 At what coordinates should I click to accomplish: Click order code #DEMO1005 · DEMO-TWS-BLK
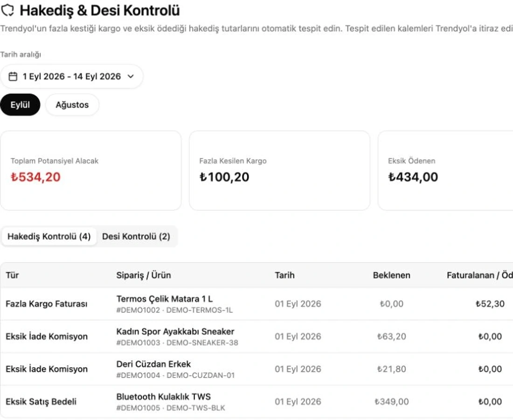(171, 408)
